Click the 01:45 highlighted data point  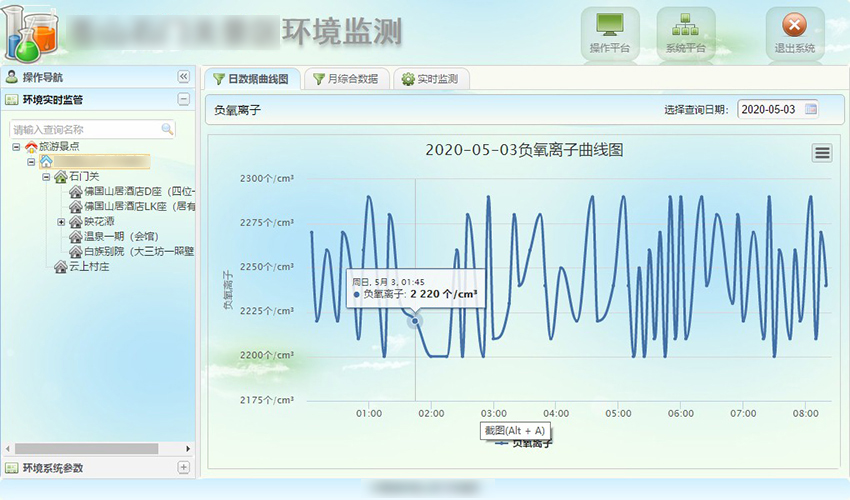(x=416, y=320)
